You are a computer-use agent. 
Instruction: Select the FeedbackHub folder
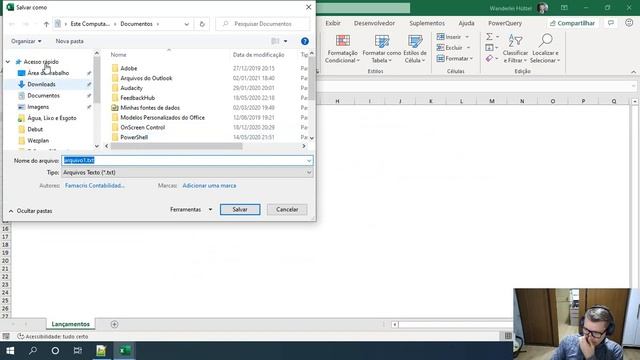[x=138, y=98]
